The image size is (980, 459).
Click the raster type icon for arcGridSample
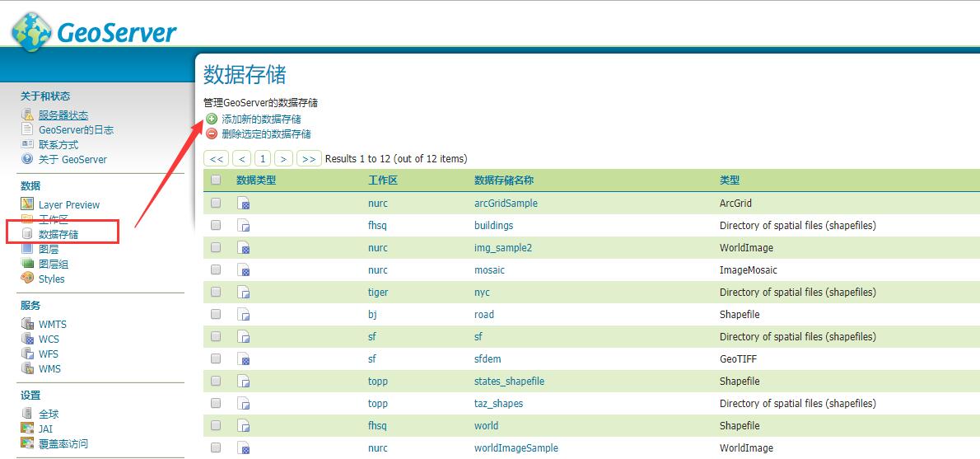click(244, 204)
